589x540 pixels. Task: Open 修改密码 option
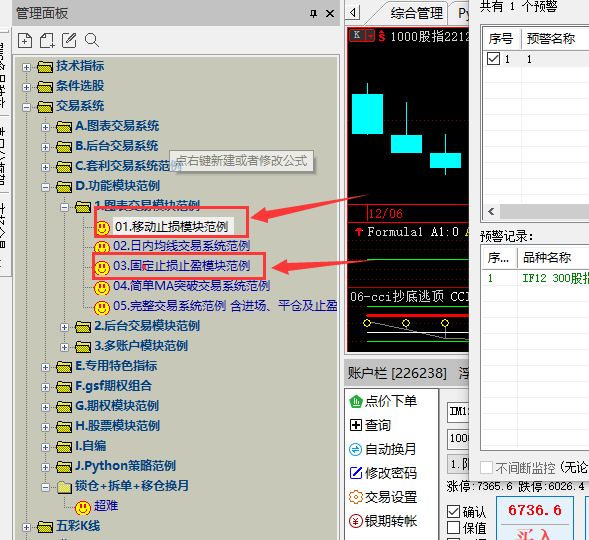(383, 473)
